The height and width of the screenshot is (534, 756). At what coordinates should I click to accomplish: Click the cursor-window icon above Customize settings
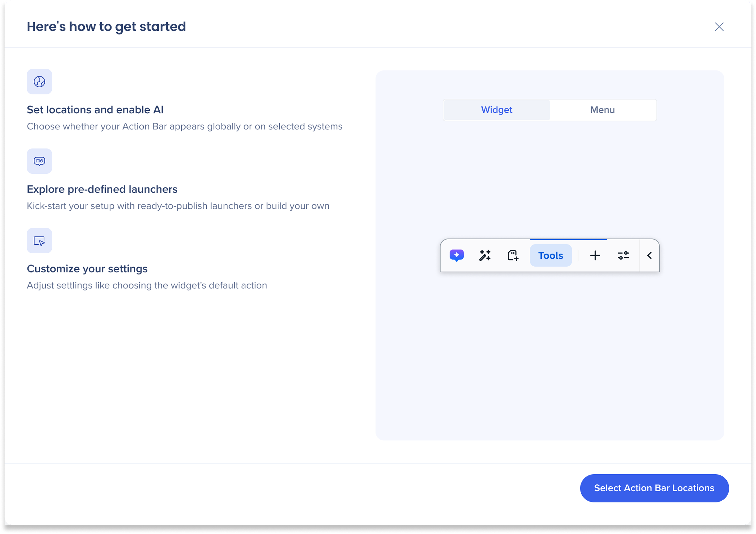click(40, 240)
